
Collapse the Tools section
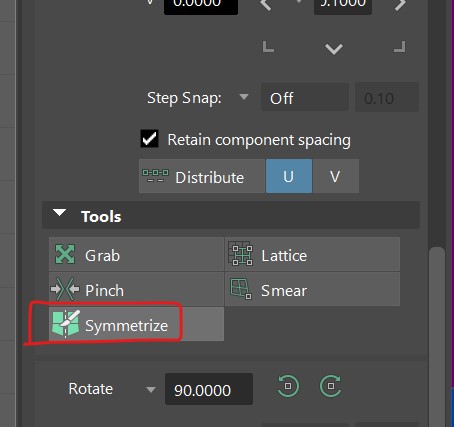tap(60, 213)
